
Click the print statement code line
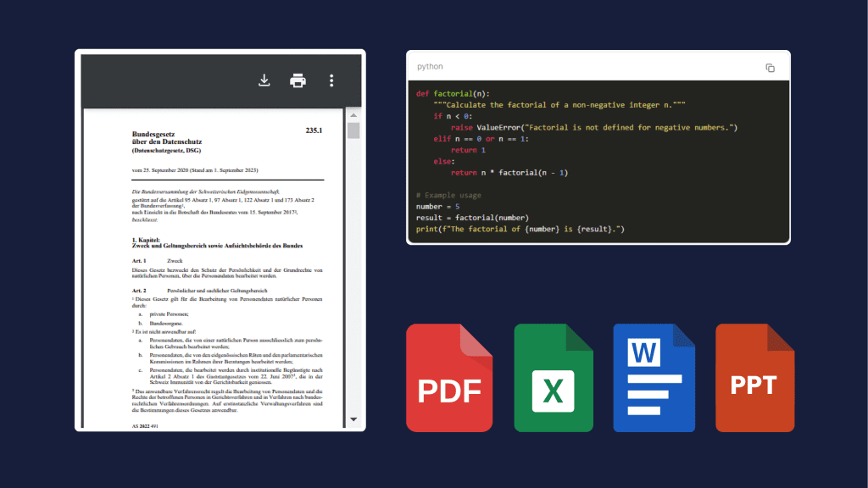[520, 229]
